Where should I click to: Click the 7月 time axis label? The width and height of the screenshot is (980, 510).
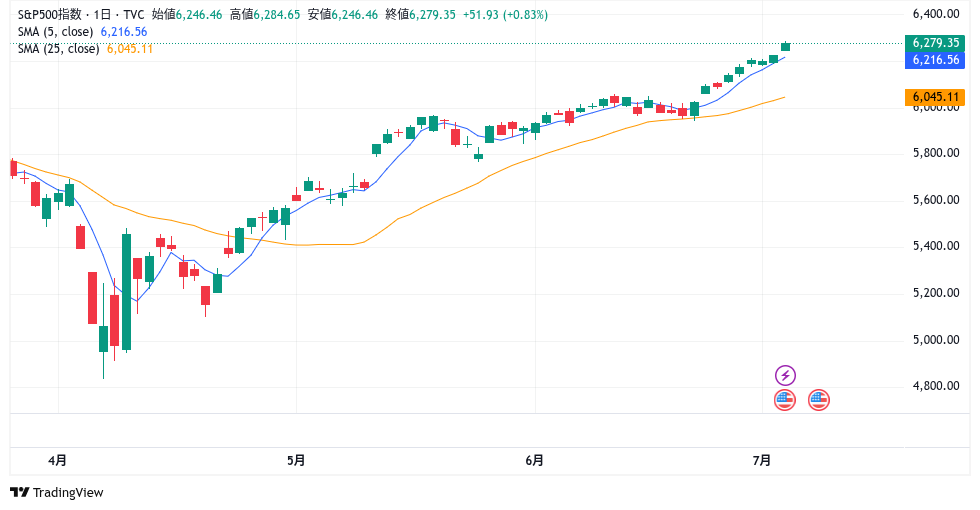(x=762, y=461)
